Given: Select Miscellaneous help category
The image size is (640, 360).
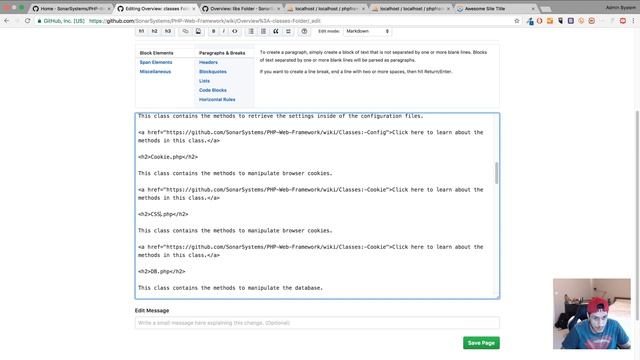Looking at the screenshot, I should (155, 71).
